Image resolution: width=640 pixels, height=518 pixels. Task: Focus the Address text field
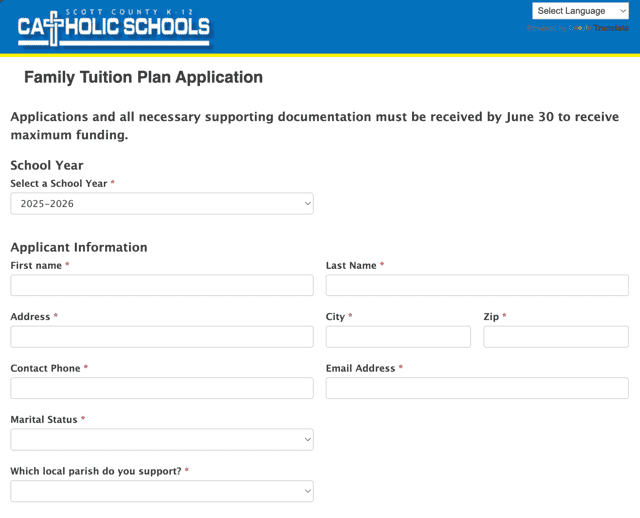coord(162,337)
